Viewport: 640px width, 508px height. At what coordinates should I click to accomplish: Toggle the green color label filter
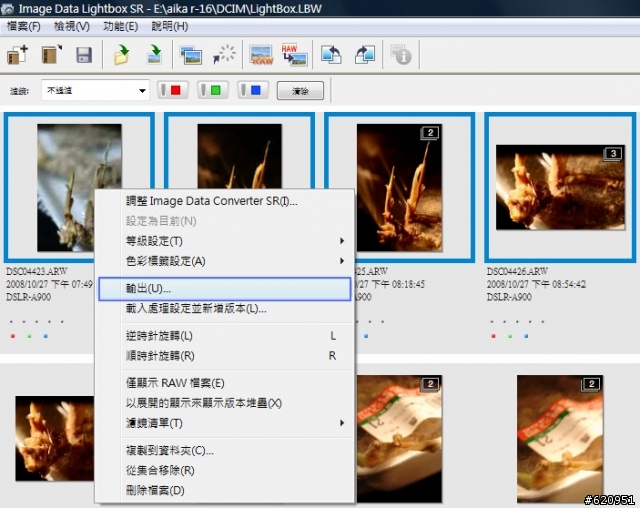coord(214,90)
